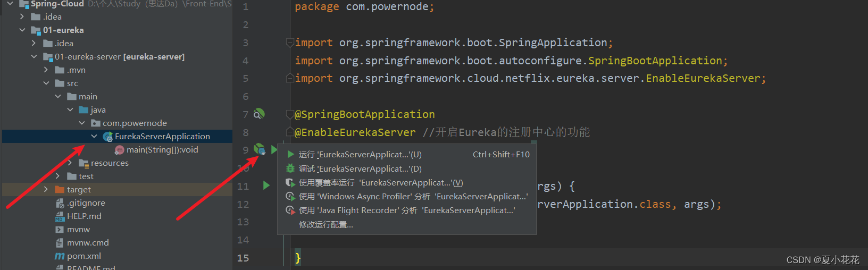This screenshot has width=868, height=270.
Task: Toggle the import fold end marker on line 5
Action: (290, 78)
